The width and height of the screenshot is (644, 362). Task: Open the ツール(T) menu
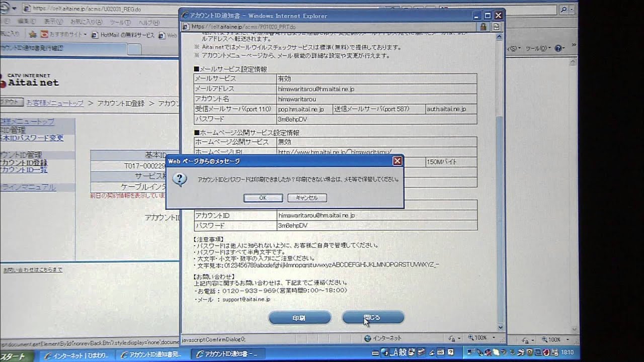click(x=120, y=22)
